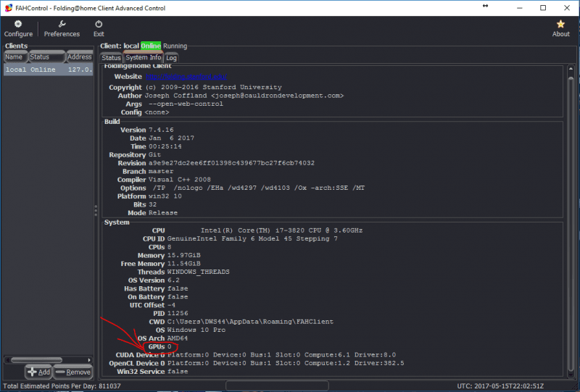Click the Revision hash a9e9e27dc2ee6ff01398c439677bc27f6cb74032

pos(231,163)
